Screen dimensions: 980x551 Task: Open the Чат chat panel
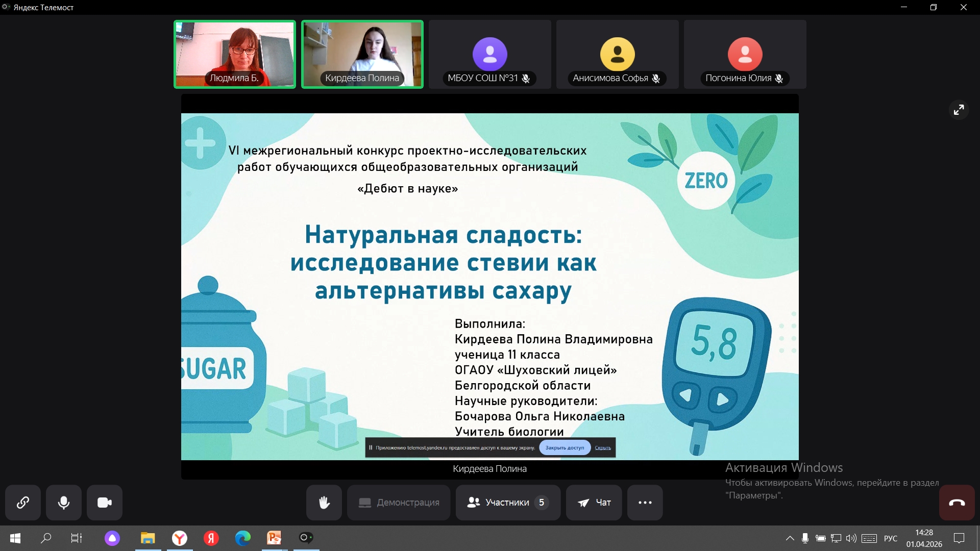pyautogui.click(x=594, y=503)
